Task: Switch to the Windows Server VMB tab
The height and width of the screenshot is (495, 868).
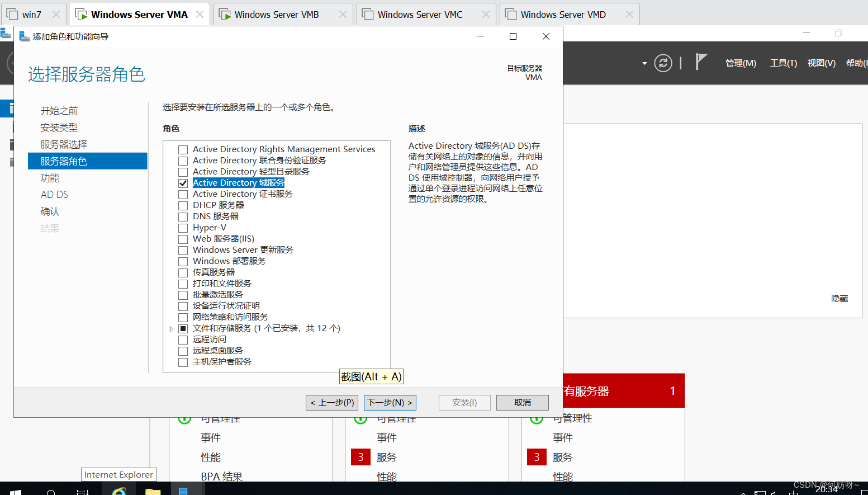Action: (277, 15)
